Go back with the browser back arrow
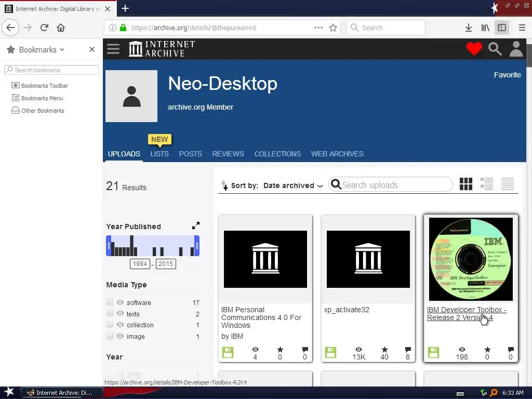The width and height of the screenshot is (532, 399). (10, 28)
